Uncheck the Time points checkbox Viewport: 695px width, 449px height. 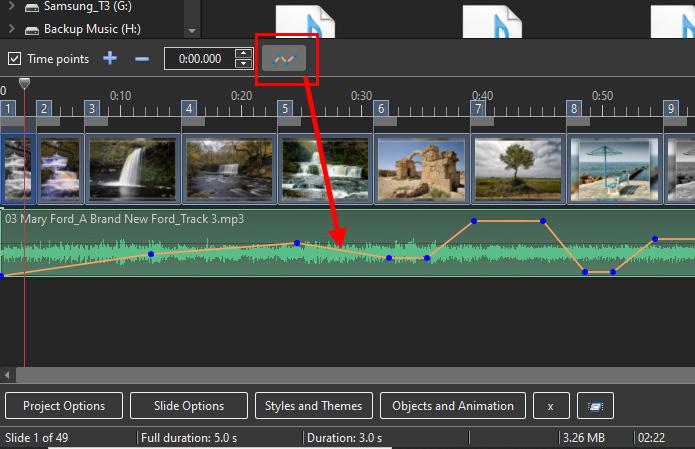coord(14,59)
